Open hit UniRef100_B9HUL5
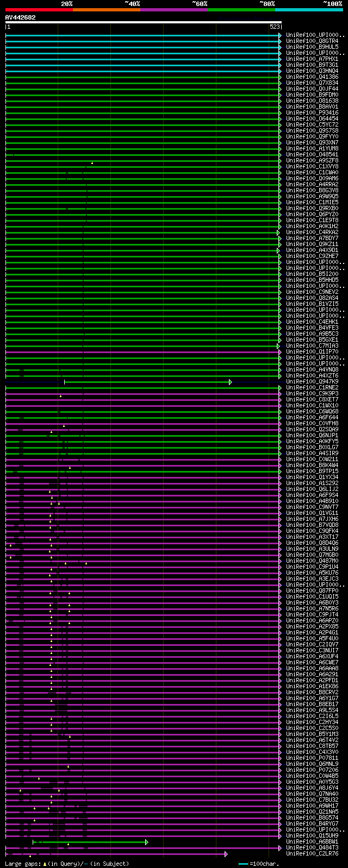 [x=312, y=47]
